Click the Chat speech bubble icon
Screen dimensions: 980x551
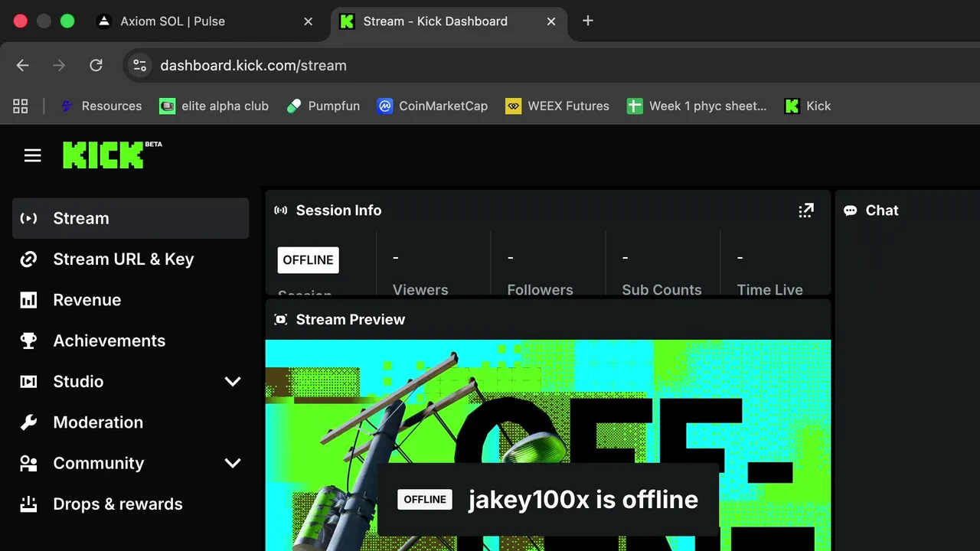tap(851, 210)
